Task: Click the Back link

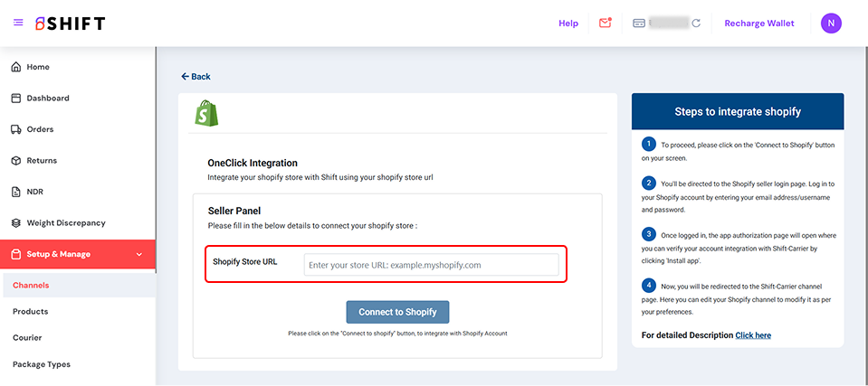Action: tap(196, 77)
